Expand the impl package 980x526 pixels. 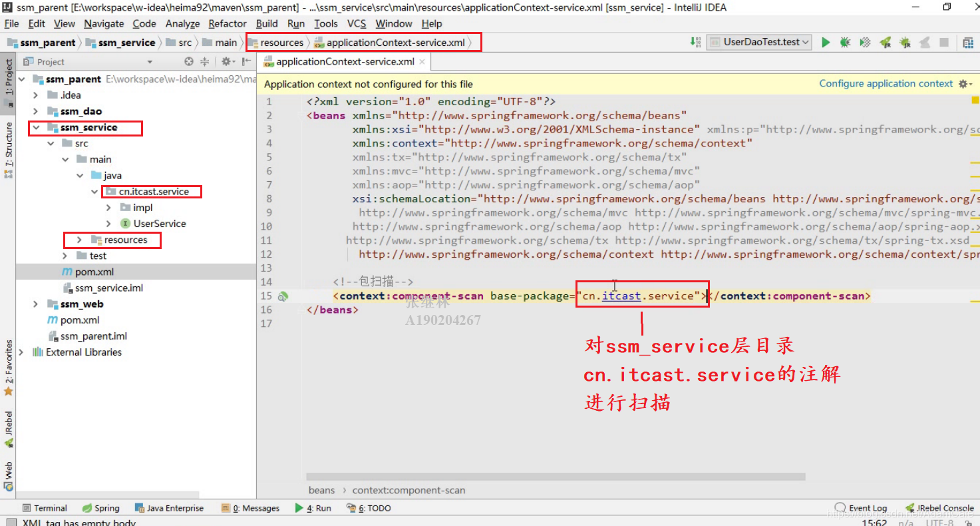[x=108, y=208]
